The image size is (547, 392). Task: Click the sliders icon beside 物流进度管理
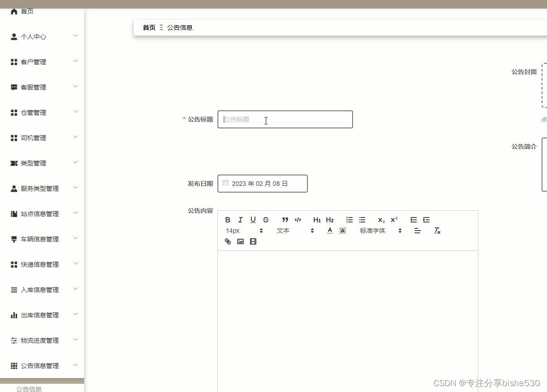pyautogui.click(x=14, y=340)
